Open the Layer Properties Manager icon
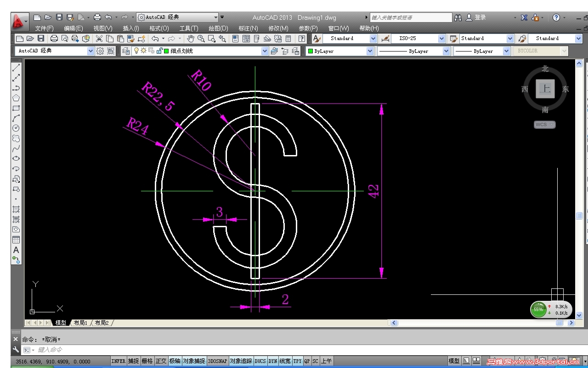 coord(126,51)
